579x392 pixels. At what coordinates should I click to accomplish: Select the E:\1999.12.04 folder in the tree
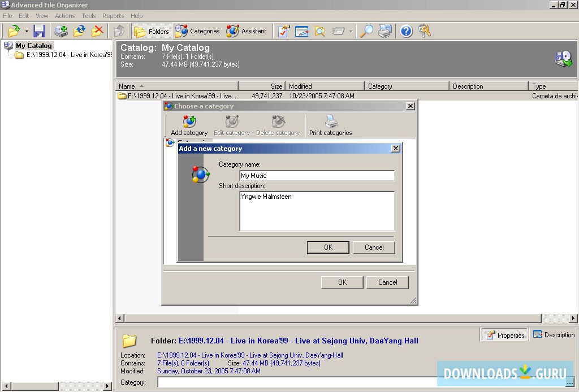click(68, 55)
